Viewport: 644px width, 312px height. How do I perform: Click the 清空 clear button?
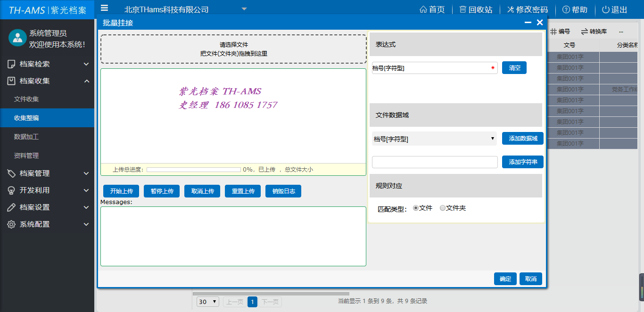tap(514, 67)
